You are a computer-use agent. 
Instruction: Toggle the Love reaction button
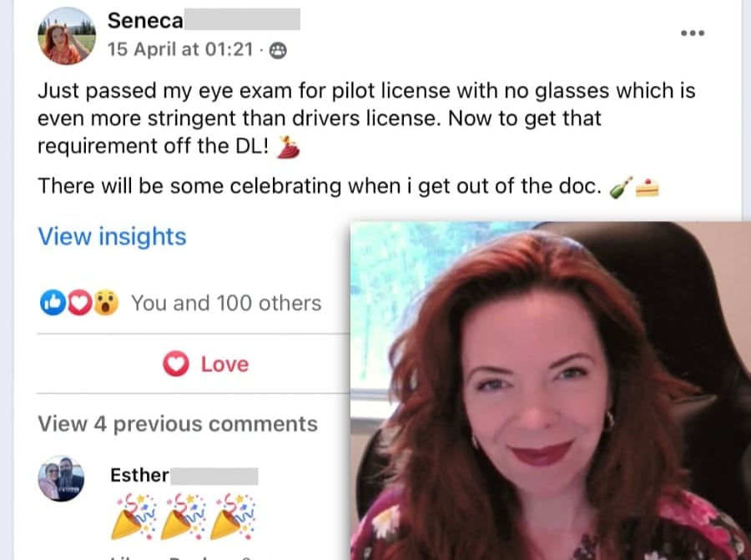tap(209, 365)
